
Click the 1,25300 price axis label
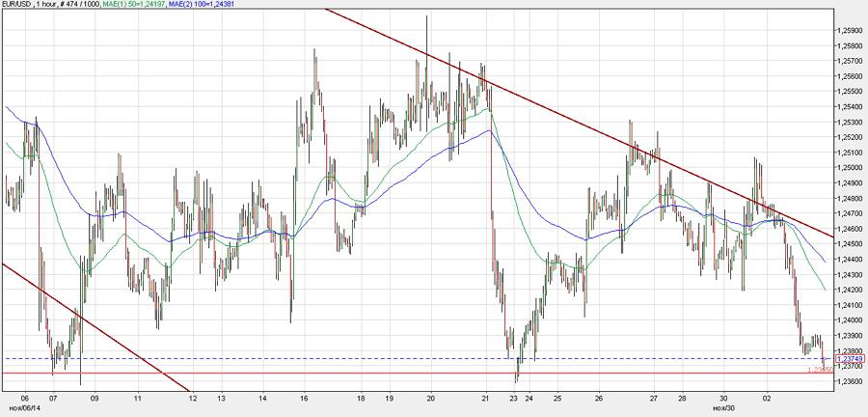click(x=852, y=122)
